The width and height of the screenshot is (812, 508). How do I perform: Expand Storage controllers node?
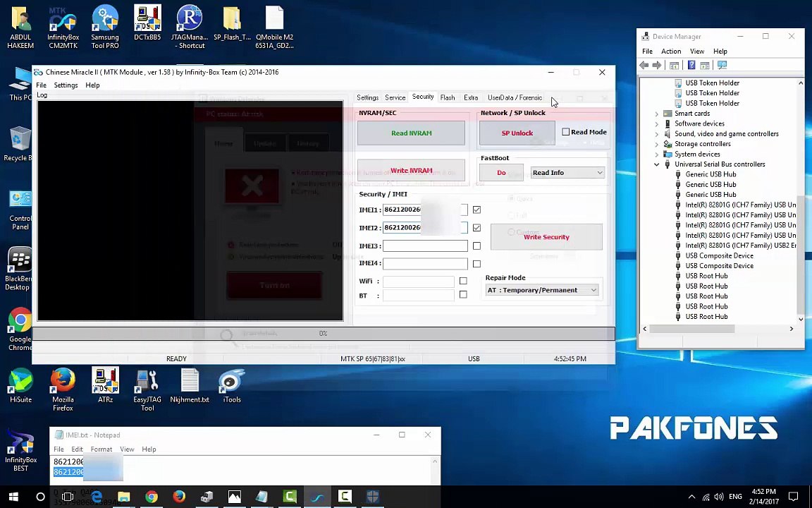click(x=657, y=144)
